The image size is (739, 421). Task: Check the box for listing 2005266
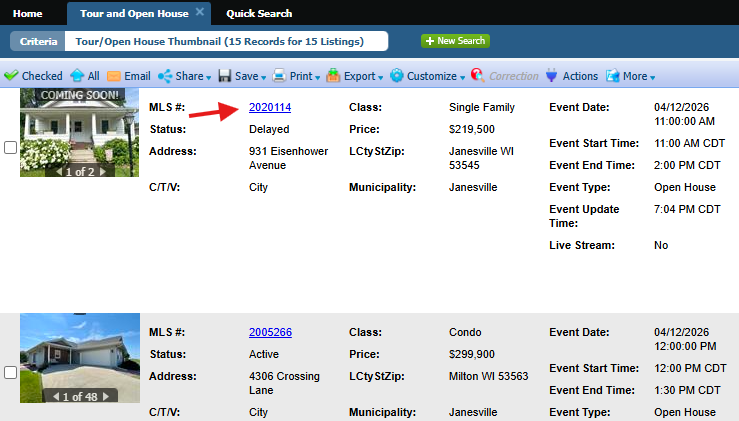point(10,372)
